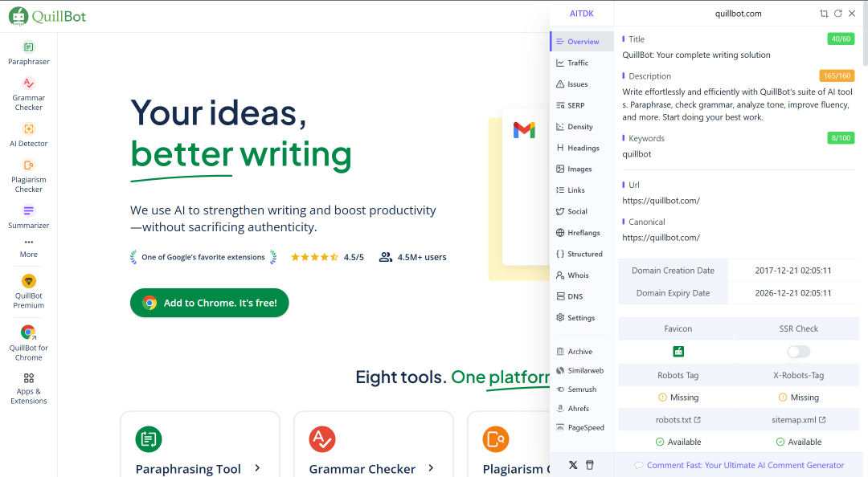
Task: Select the Density tab in AITDK
Action: 582,127
